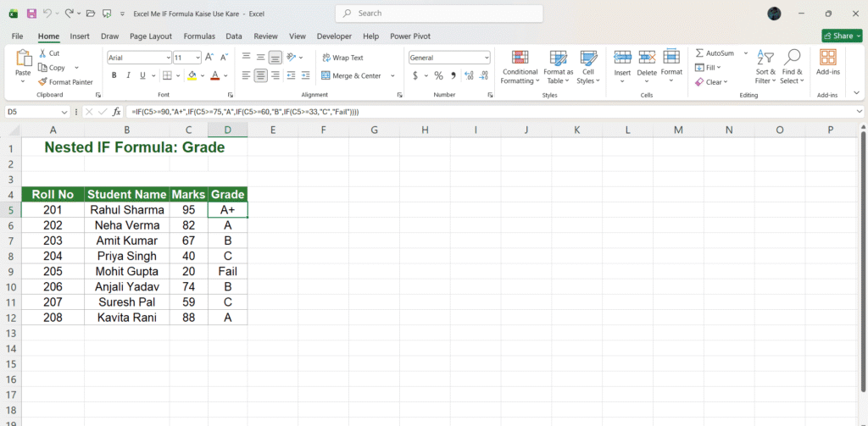Click the Increase Indent icon
This screenshot has height=426, width=868.
click(305, 75)
